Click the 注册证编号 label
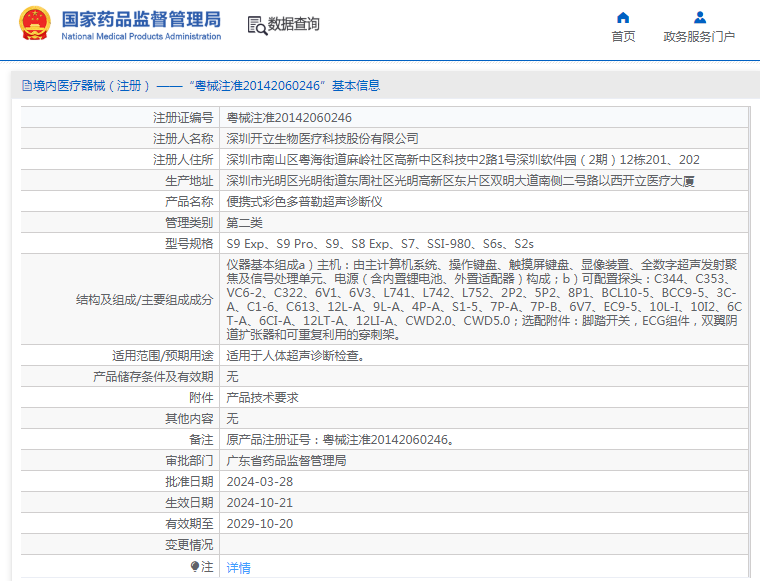Viewport: 760px width, 581px height. tap(183, 118)
